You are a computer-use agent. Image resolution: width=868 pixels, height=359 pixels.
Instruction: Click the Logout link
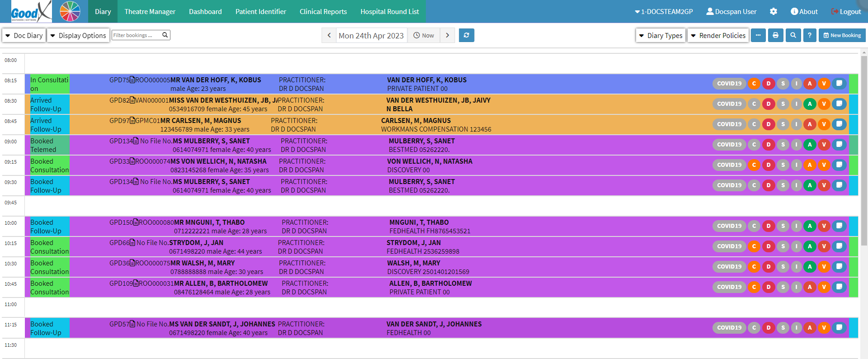(846, 12)
